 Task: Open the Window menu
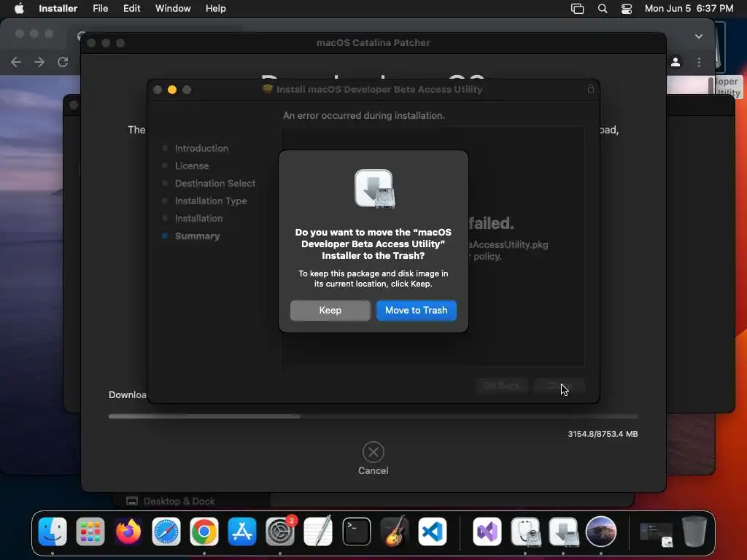tap(173, 9)
